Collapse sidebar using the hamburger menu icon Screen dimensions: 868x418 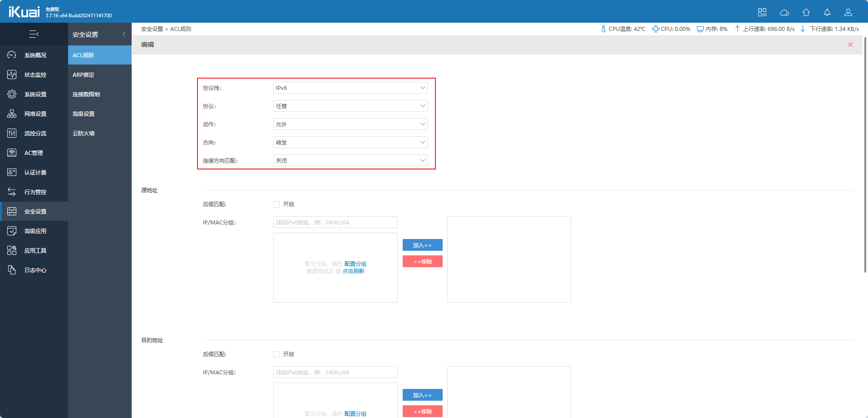pos(34,34)
